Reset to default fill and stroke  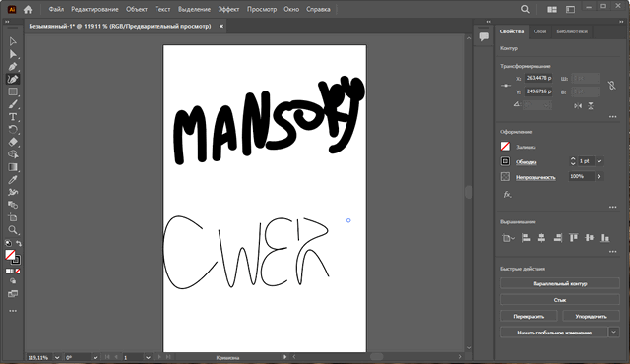click(8, 243)
